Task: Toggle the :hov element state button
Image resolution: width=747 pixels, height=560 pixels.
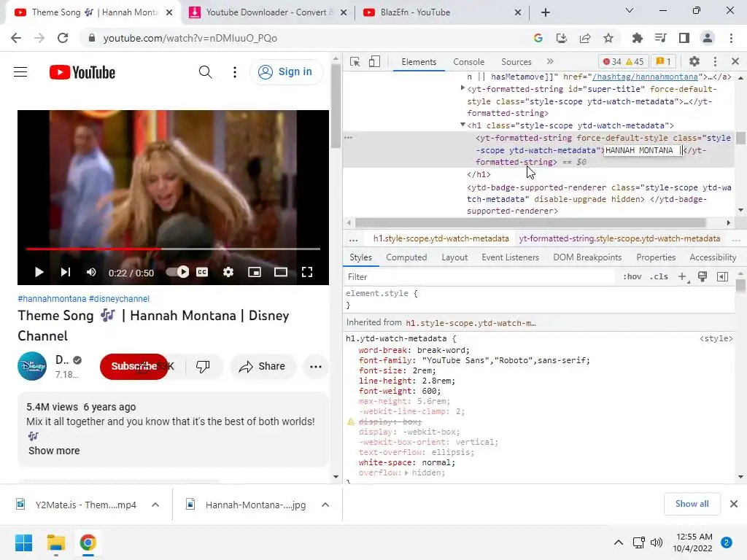Action: [632, 276]
